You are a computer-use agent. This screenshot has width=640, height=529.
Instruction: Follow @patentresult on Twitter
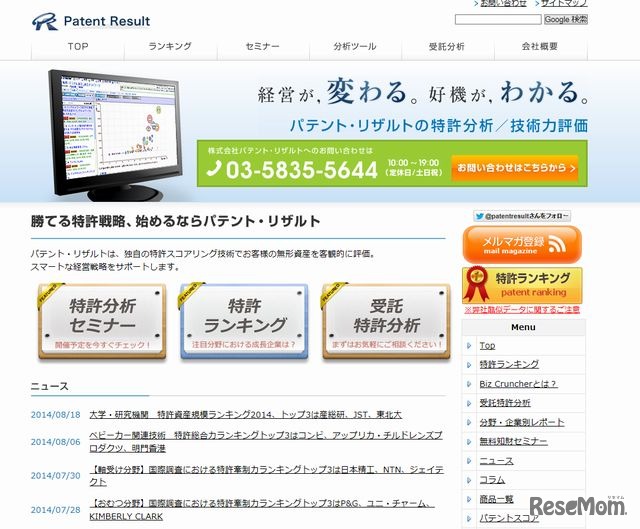(522, 216)
